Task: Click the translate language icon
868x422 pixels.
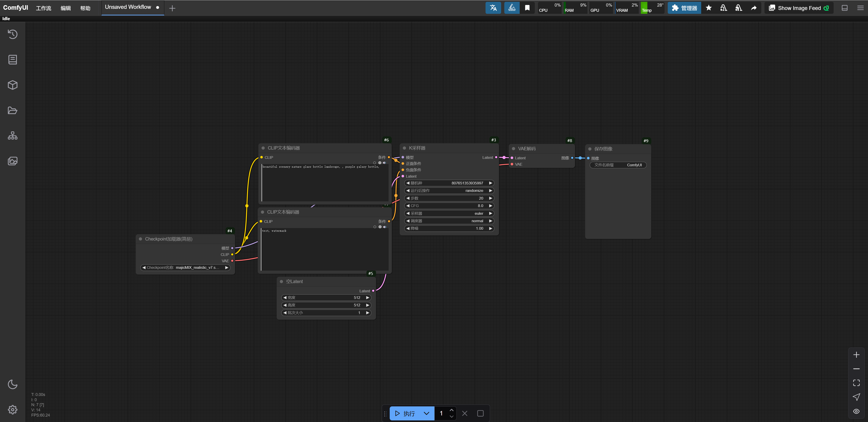Action: coord(493,8)
